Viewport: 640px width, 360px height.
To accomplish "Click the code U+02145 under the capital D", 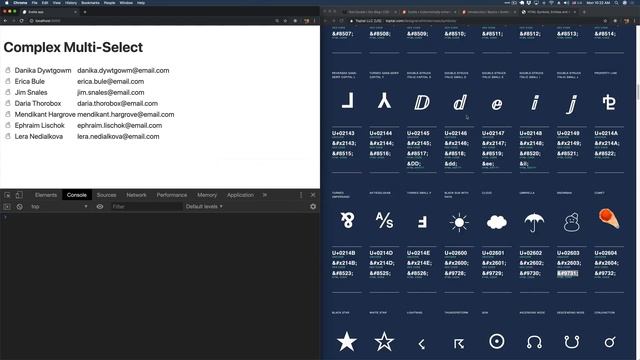I will [418, 133].
